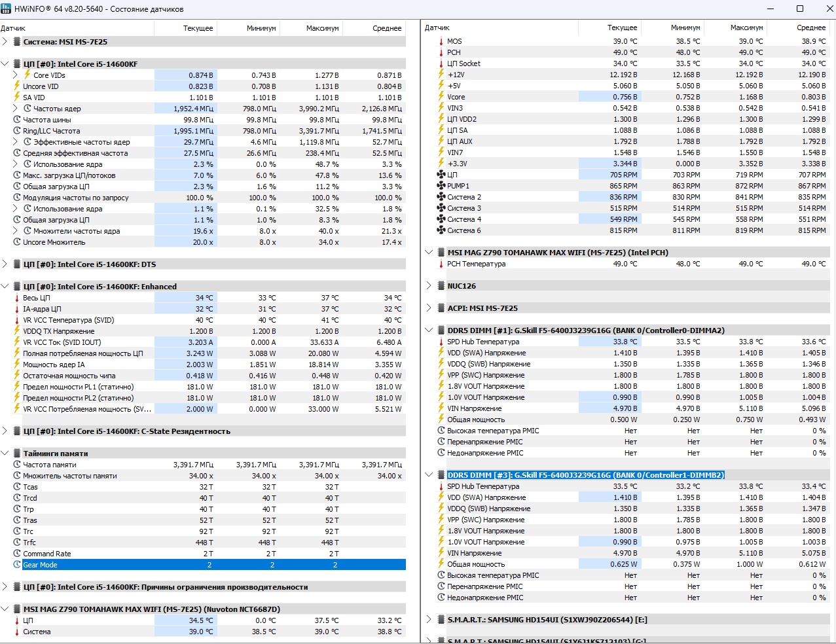Click the clock icon of Частота памяти
Image resolution: width=836 pixels, height=644 pixels.
[17, 465]
